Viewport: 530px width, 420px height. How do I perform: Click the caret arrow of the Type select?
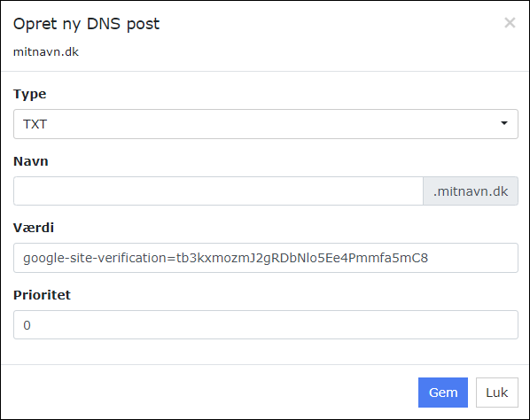pos(504,123)
